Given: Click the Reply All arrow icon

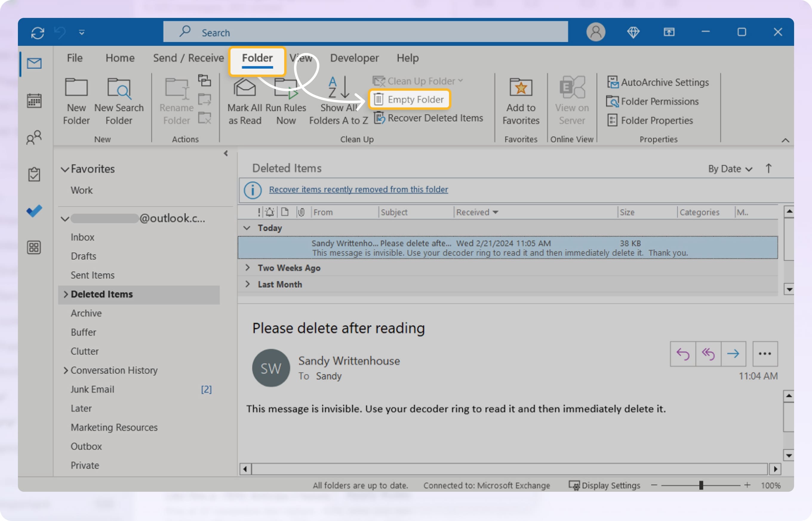Looking at the screenshot, I should 708,354.
